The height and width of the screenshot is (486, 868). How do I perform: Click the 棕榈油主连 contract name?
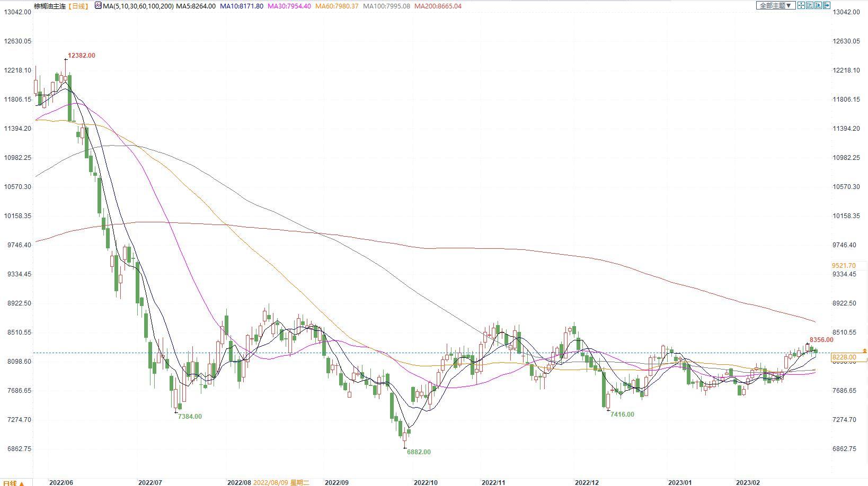pos(50,6)
